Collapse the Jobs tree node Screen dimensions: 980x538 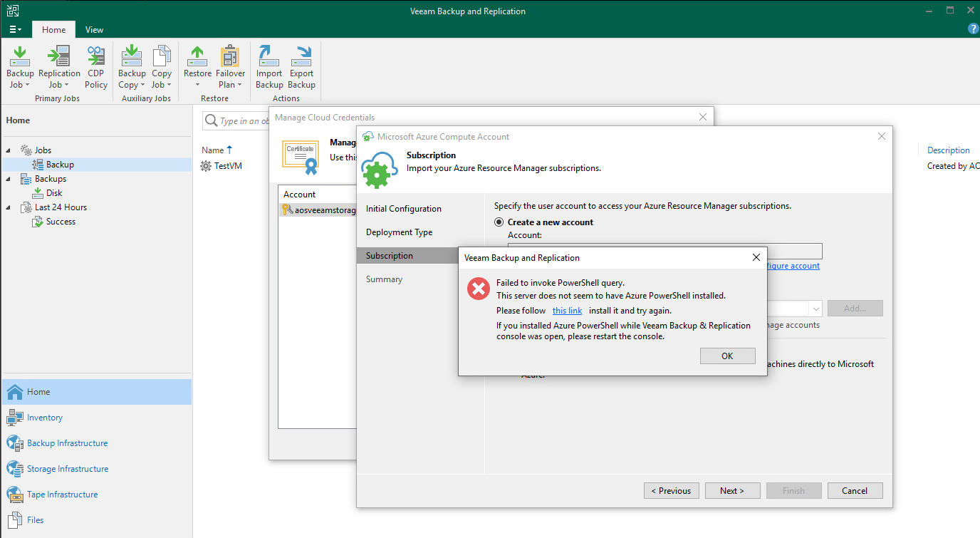coord(10,150)
